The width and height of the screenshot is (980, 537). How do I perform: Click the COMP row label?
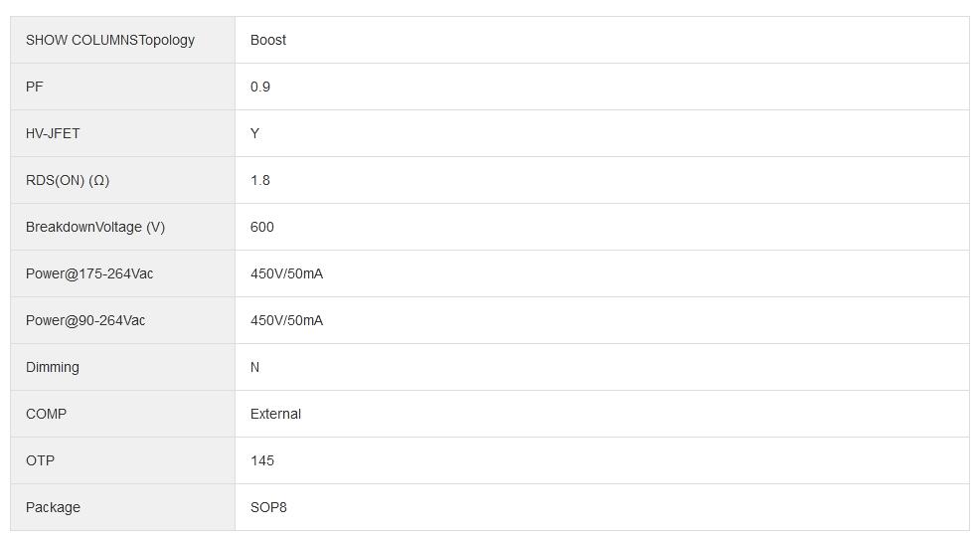tap(46, 414)
